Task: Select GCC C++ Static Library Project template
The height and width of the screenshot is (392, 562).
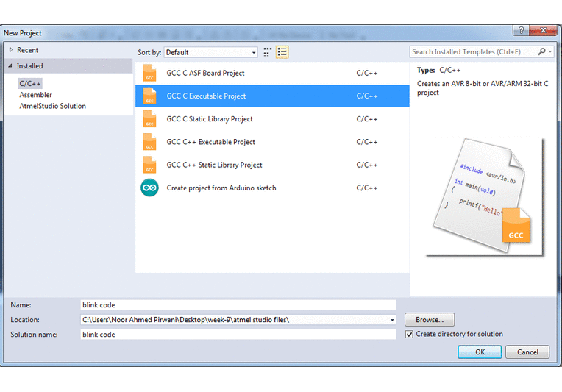Action: (272, 165)
